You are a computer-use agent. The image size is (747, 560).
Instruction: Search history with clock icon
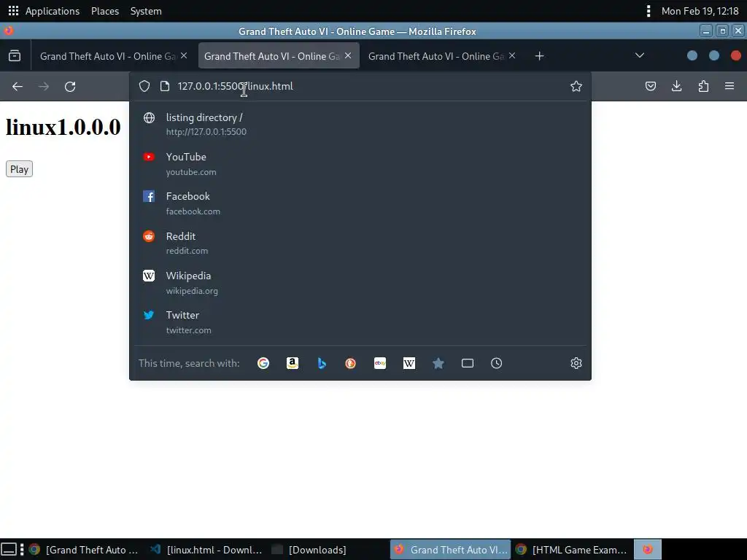point(496,363)
